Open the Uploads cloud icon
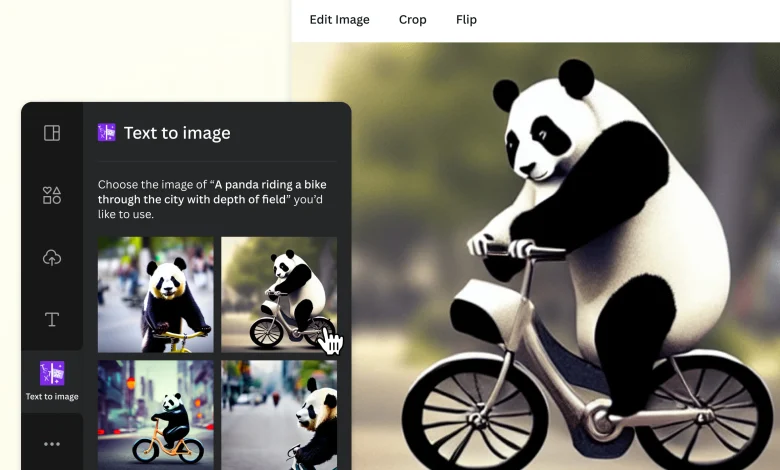This screenshot has height=470, width=780. [x=52, y=258]
